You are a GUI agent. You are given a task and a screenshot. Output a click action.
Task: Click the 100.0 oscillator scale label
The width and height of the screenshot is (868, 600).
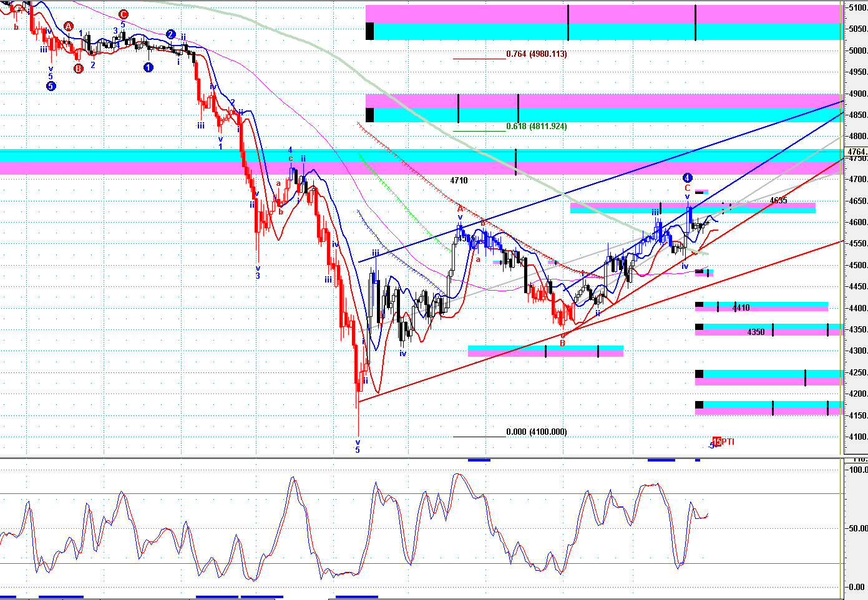(858, 470)
